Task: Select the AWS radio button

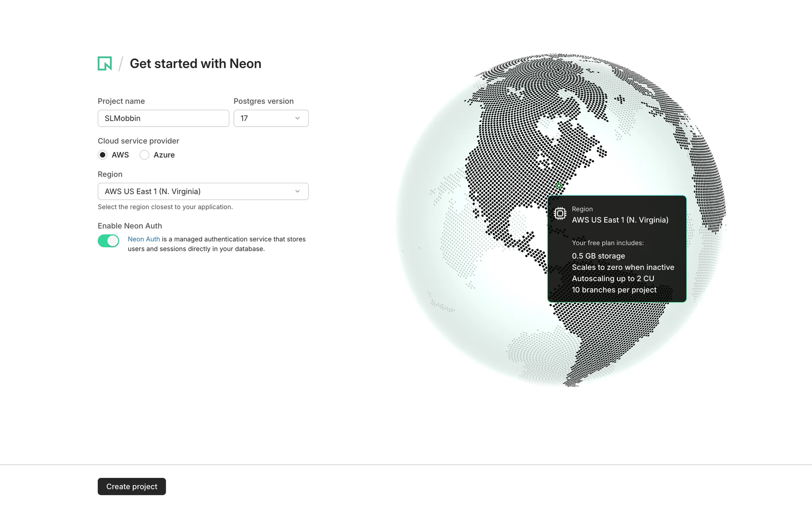Action: 102,155
